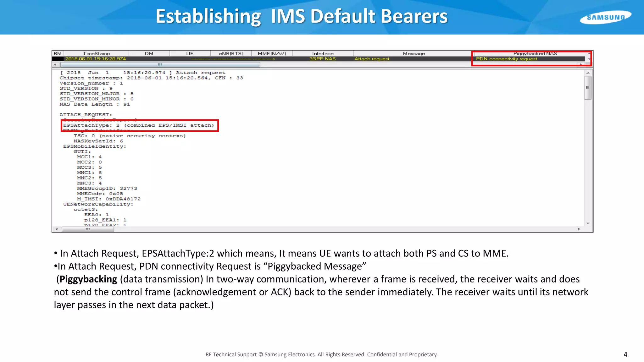Sort by the TimeStamp column header
644x362 pixels.
pos(96,53)
